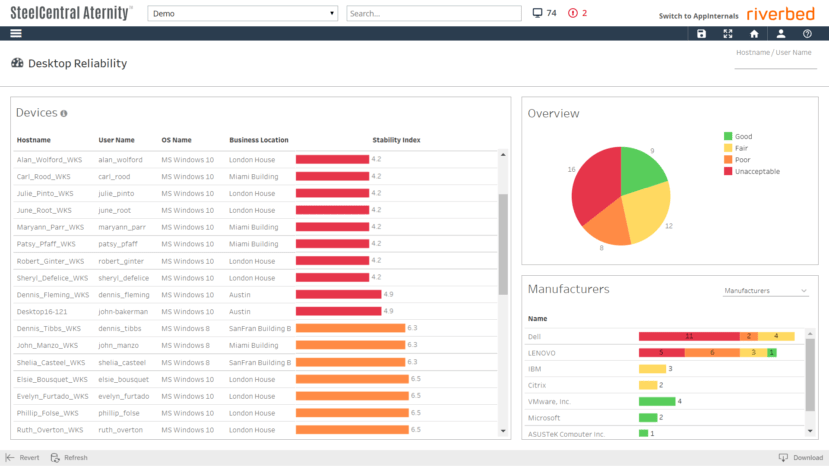Sort by User Name column header

(x=116, y=140)
